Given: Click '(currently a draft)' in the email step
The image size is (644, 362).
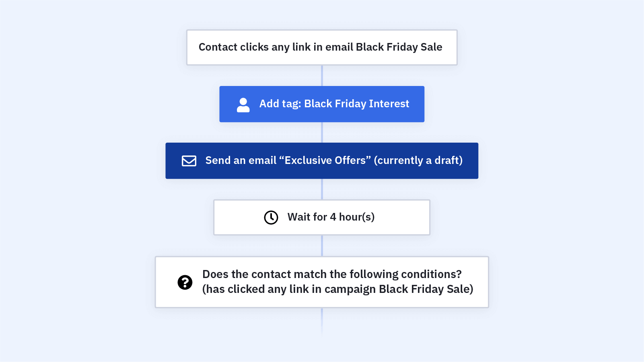Looking at the screenshot, I should pos(418,160).
